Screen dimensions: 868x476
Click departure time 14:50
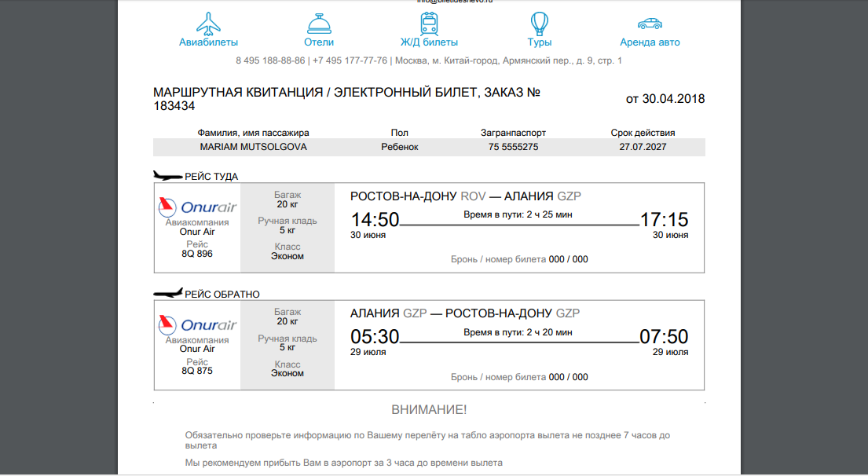click(375, 220)
